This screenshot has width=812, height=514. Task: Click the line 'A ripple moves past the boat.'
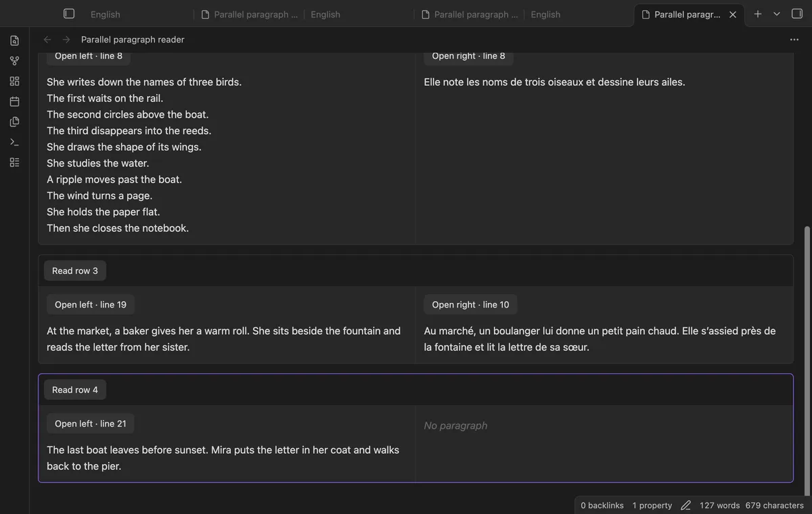(114, 179)
